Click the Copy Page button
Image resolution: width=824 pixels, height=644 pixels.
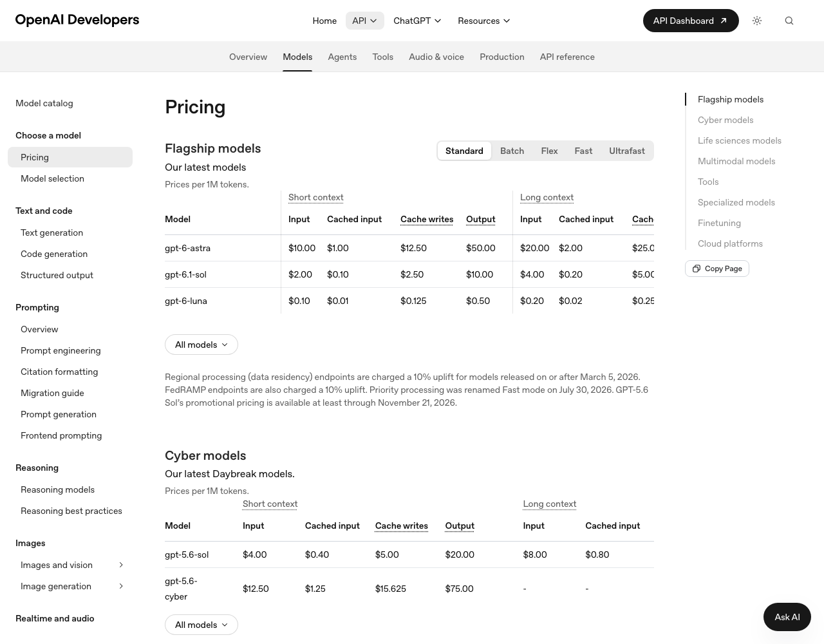point(717,269)
